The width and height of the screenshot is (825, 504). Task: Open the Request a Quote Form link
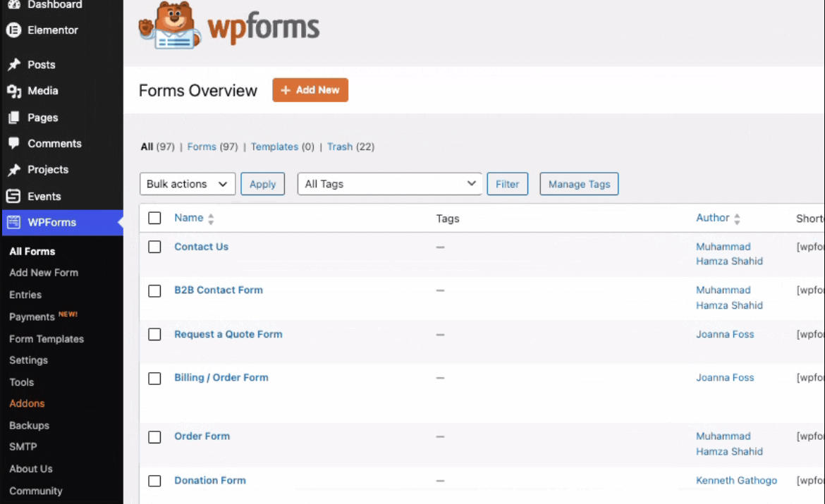(228, 334)
